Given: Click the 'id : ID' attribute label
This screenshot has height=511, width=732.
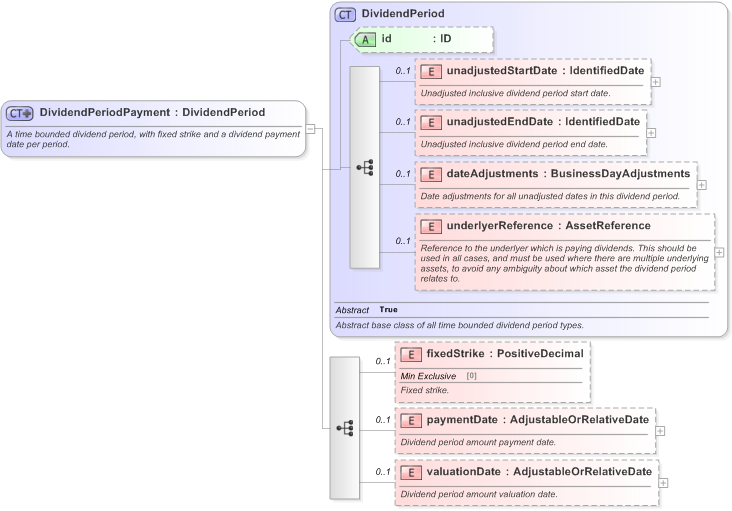Looking at the screenshot, I should 416,39.
